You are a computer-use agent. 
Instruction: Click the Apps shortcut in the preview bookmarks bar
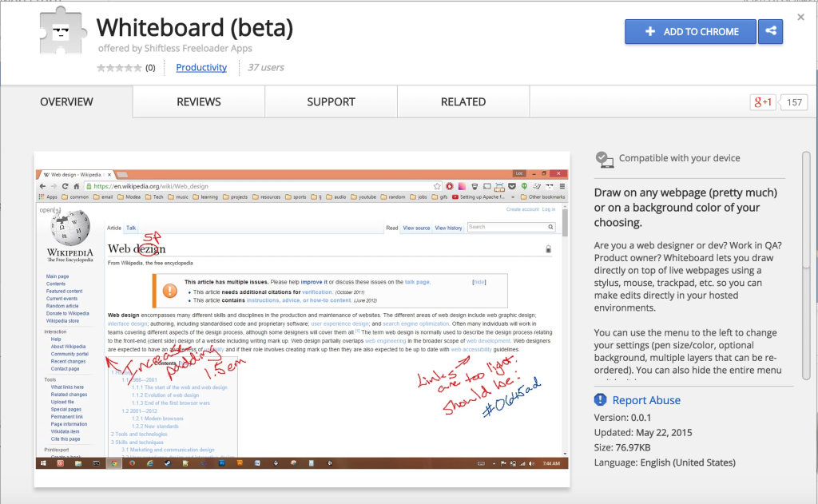point(48,197)
